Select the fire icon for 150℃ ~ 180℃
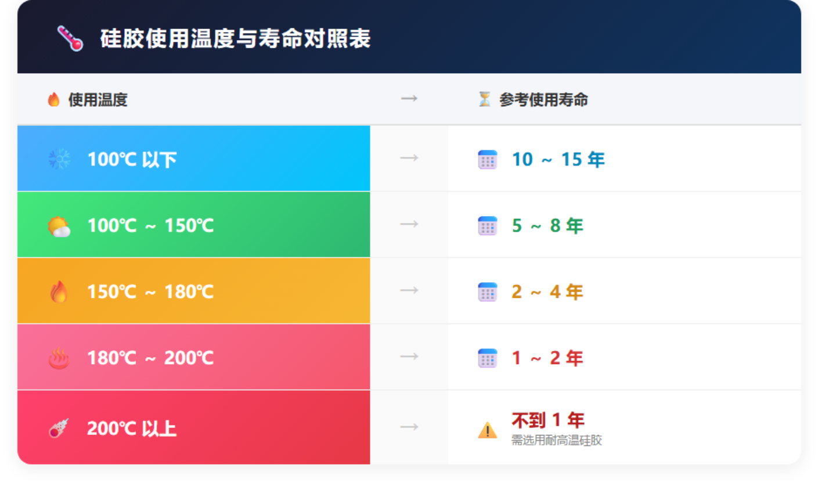818x504 pixels. click(x=59, y=291)
